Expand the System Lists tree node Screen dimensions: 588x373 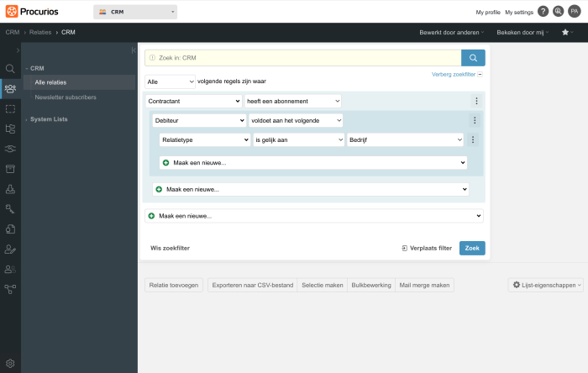coord(26,119)
